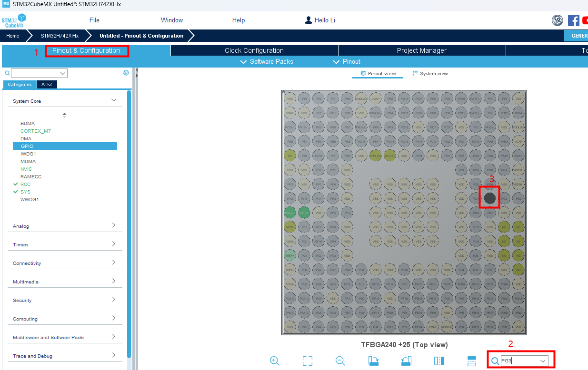Screen dimensions: 588x370
Task: Click the STM32H742XIHx breadcrumb
Action: click(60, 36)
